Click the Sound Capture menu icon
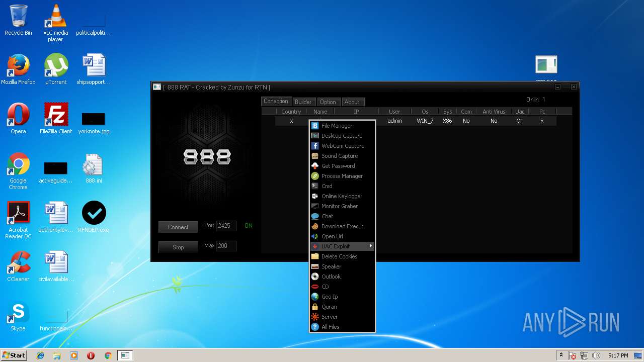Viewport: 644px width, 362px height. 315,156
